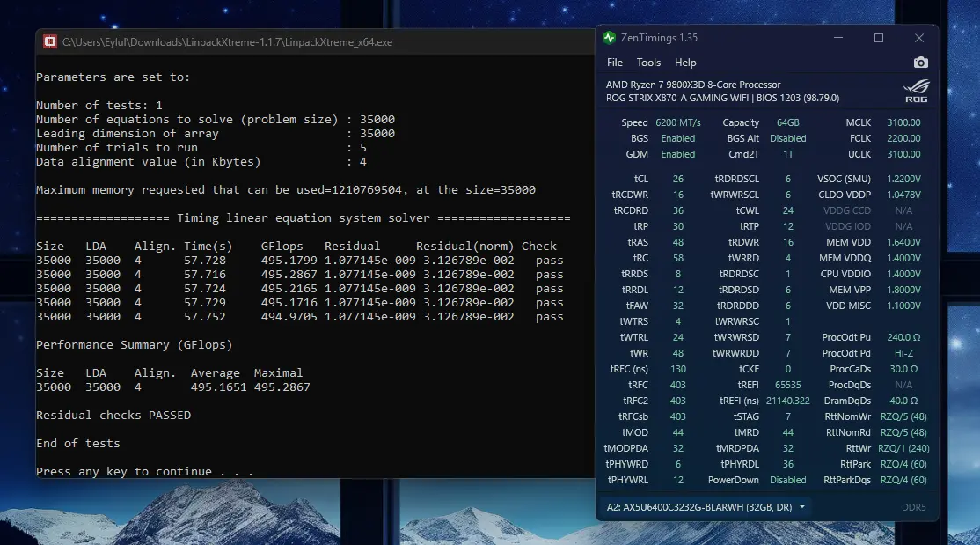Click the RttParkDqs value RZQ/4 (60)

[x=903, y=480]
